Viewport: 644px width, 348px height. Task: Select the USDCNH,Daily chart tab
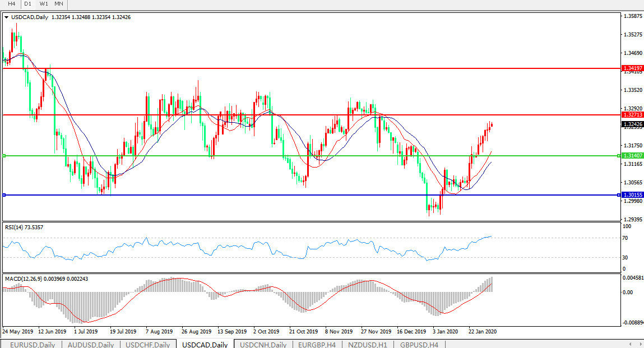(x=263, y=344)
